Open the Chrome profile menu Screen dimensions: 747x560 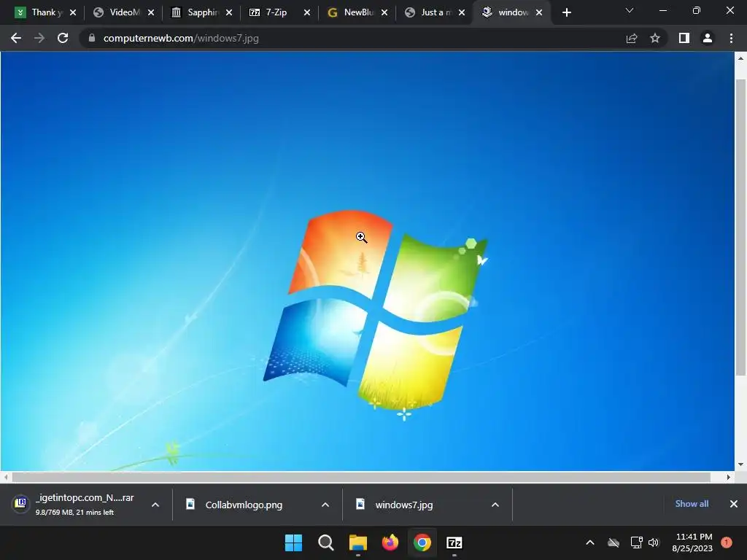(x=708, y=38)
